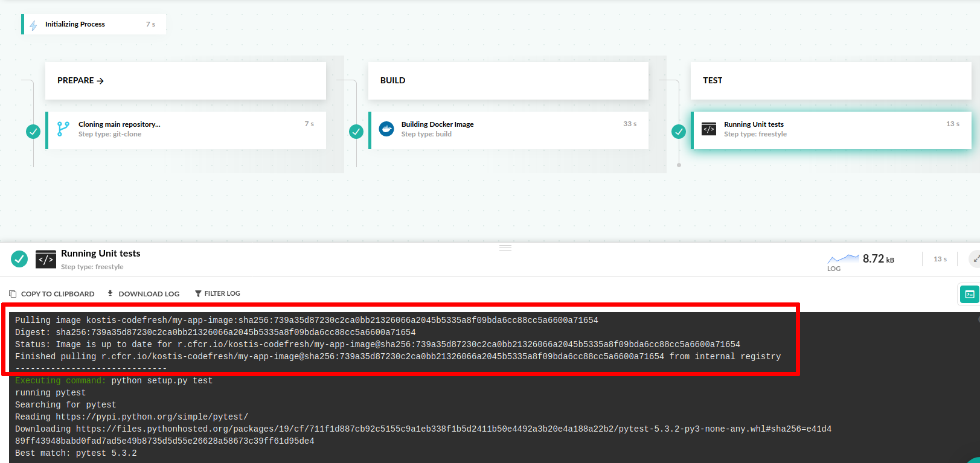Click the log size graph icon
This screenshot has height=463, width=980.
pos(843,258)
